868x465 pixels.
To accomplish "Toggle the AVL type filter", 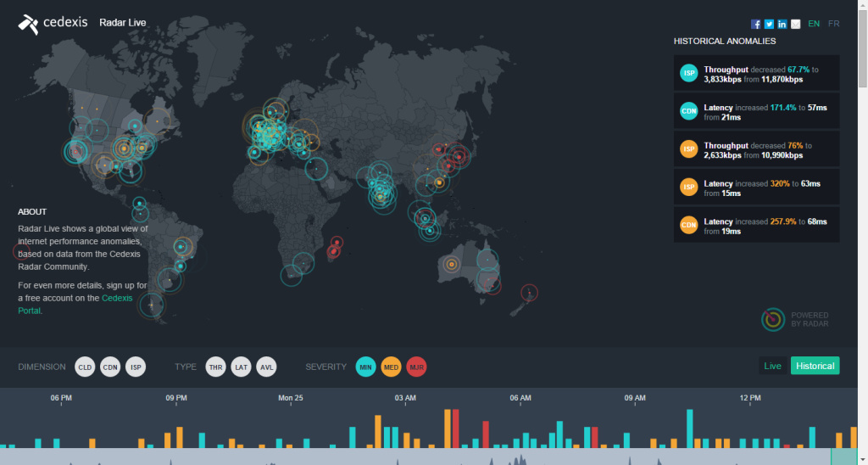I will [266, 367].
